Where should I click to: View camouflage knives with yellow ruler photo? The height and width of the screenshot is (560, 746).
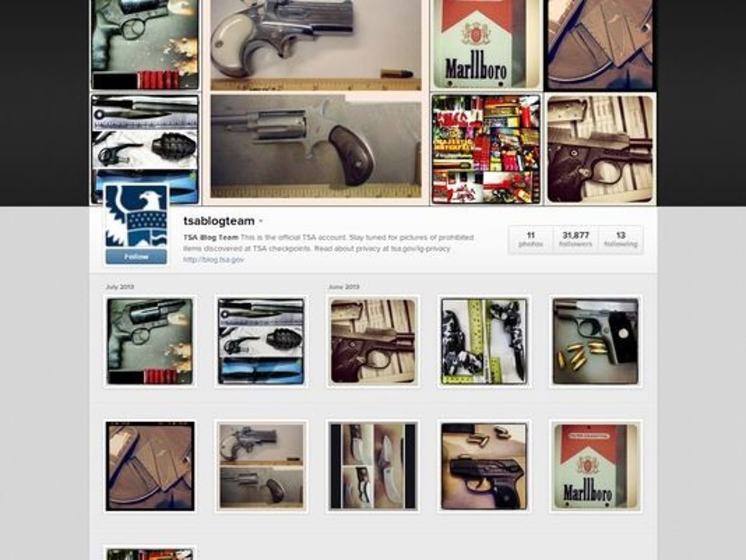click(484, 341)
